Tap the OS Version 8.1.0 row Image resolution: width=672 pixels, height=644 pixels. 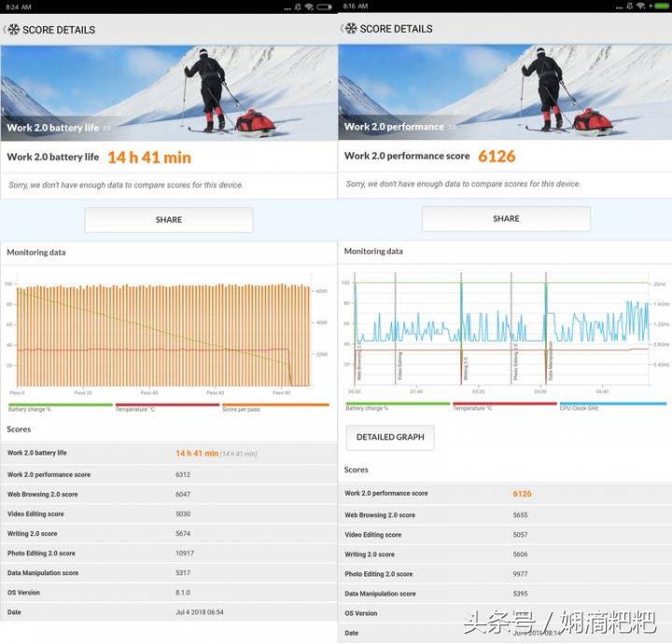(x=168, y=593)
